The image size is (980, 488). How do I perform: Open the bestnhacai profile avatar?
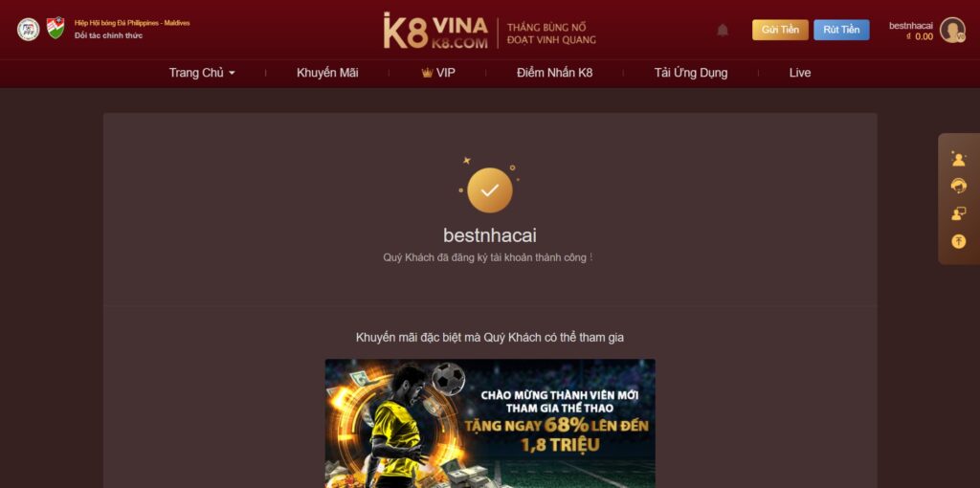pyautogui.click(x=952, y=30)
